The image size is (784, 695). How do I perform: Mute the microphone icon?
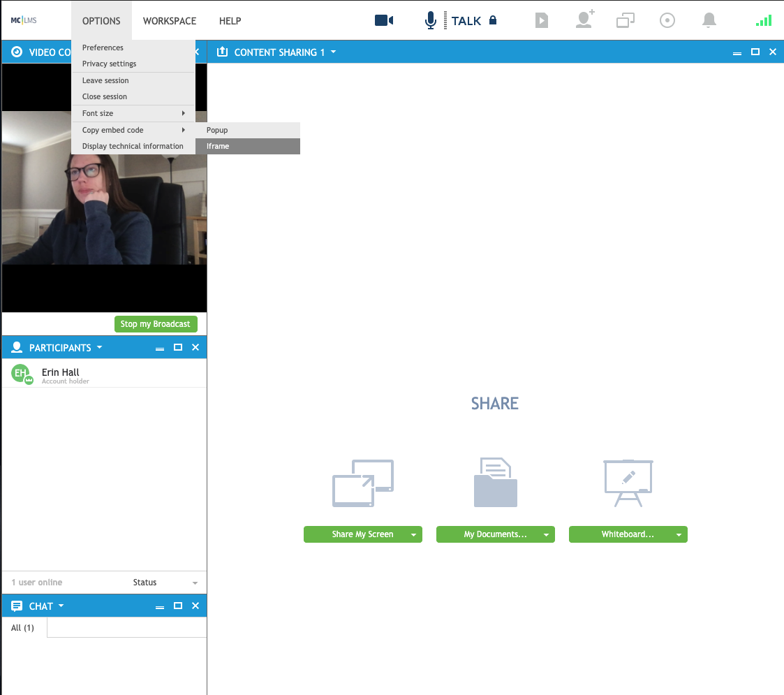coord(430,20)
